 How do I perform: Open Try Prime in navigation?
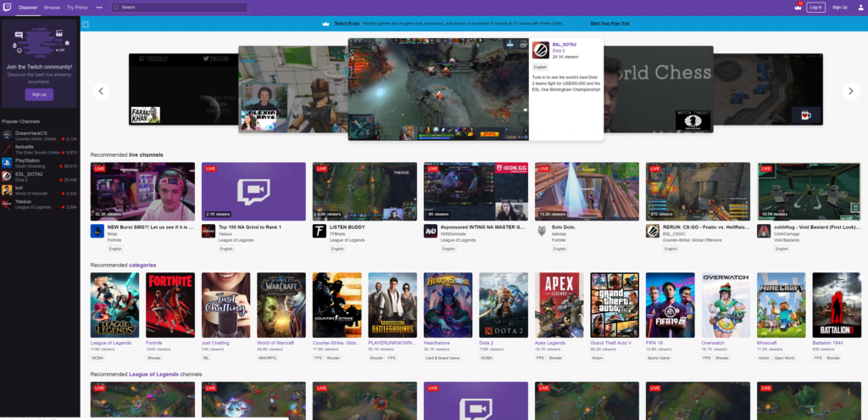[77, 8]
